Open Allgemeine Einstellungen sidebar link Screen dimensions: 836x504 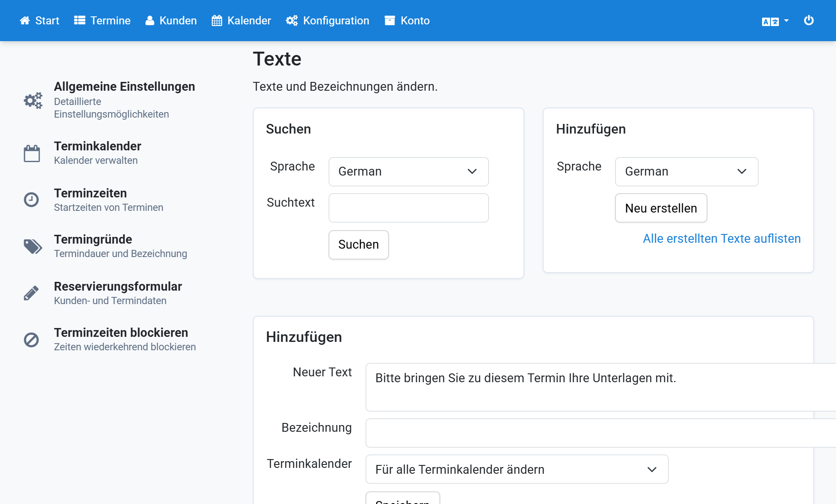tap(124, 87)
